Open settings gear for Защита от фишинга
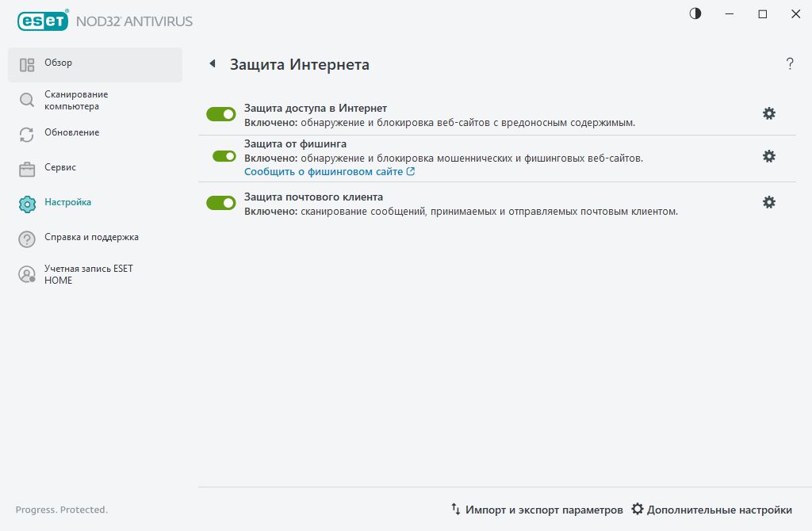Image resolution: width=812 pixels, height=531 pixels. [768, 156]
